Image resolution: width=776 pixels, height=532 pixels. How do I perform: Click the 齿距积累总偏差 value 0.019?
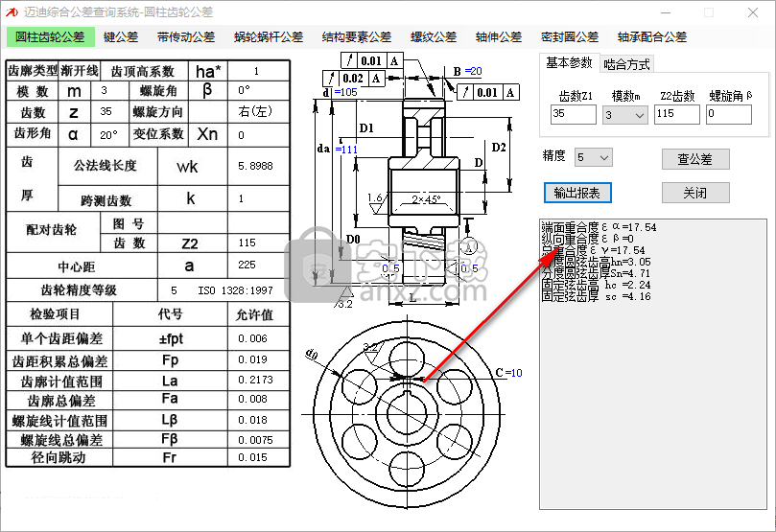pyautogui.click(x=252, y=359)
